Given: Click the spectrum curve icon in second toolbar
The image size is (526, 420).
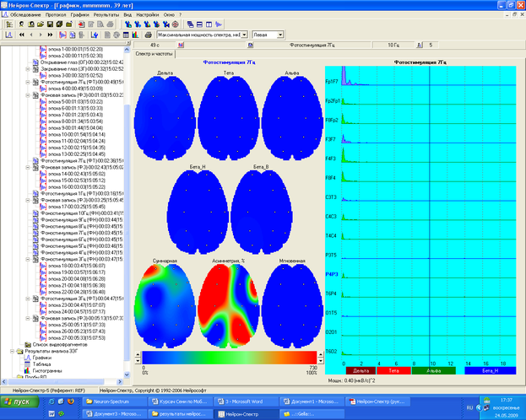Looking at the screenshot, I should (x=9, y=35).
